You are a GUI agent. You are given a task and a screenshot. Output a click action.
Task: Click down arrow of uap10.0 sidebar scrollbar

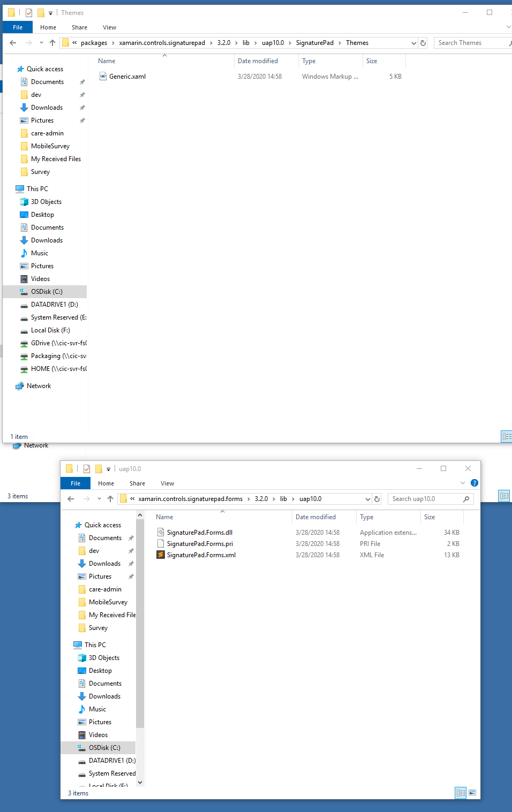[x=140, y=782]
